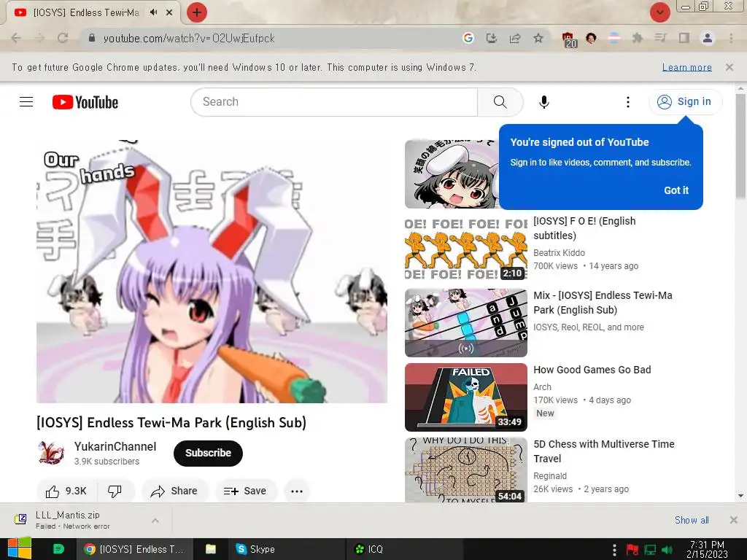Open YouTube settings three-dot menu
Viewport: 747px width, 560px height.
628,102
